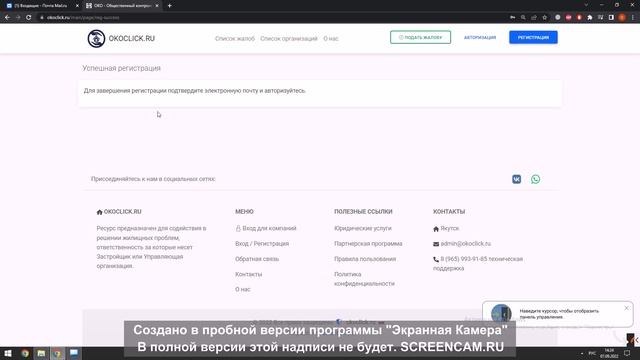
Task: Go back with browser back arrow
Action: pos(7,18)
